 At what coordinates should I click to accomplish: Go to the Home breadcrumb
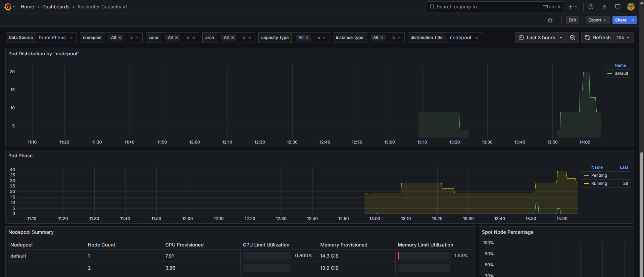click(x=27, y=7)
